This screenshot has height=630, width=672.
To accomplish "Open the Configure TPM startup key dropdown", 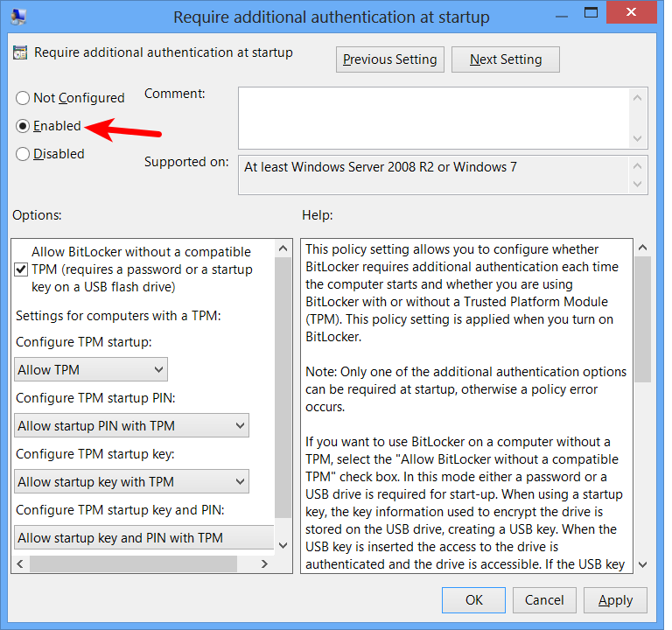I will tap(131, 481).
